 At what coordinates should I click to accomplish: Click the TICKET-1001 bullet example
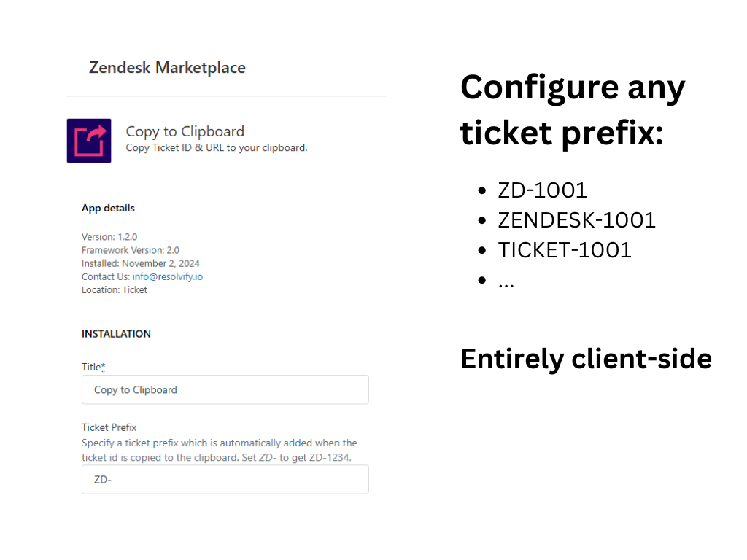click(x=565, y=249)
